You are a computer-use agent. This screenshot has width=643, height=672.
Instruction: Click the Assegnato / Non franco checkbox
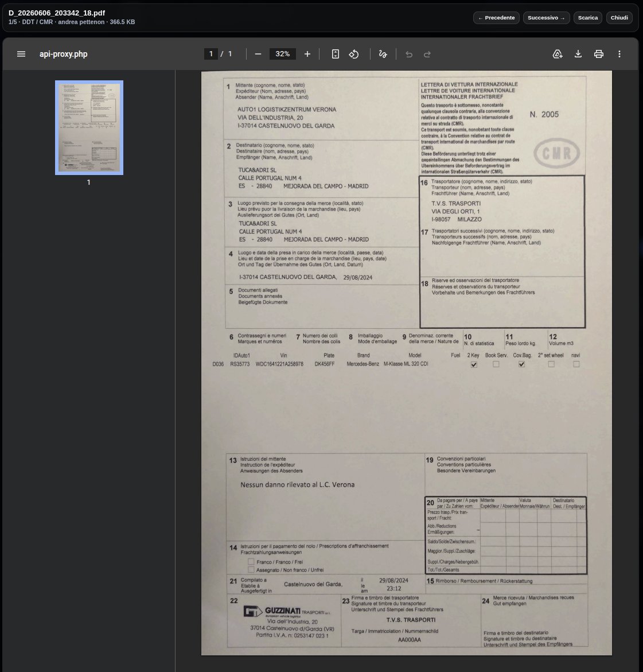[251, 570]
